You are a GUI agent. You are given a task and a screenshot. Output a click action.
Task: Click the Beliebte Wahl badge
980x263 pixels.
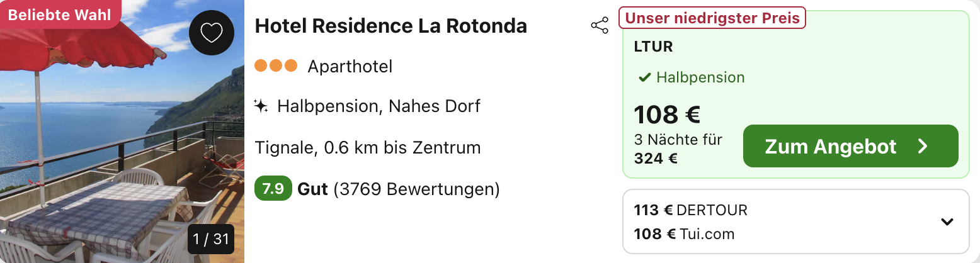pos(60,14)
